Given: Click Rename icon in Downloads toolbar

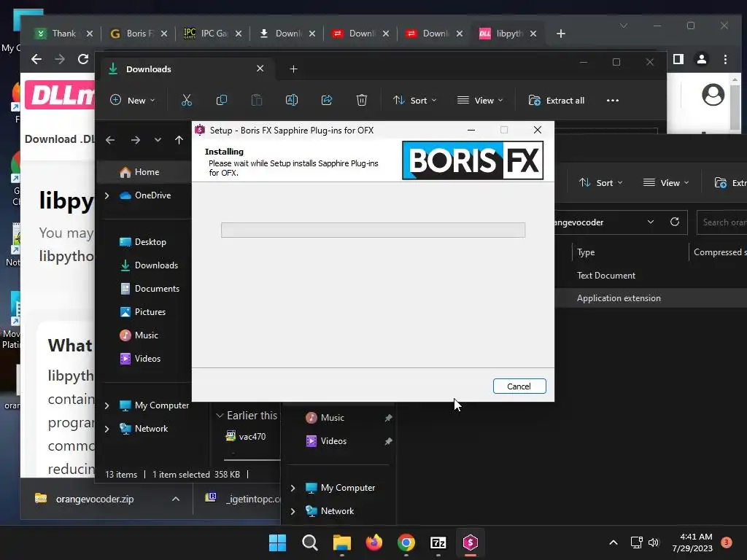Looking at the screenshot, I should point(292,100).
